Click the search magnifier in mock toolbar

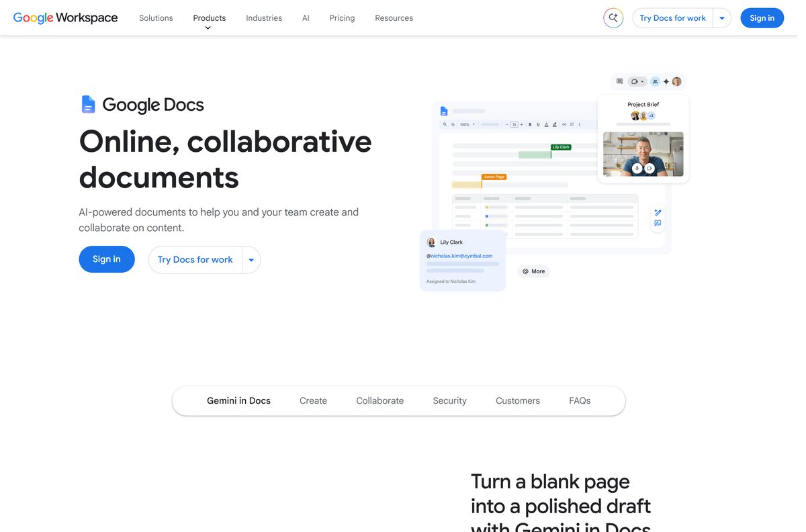point(445,124)
